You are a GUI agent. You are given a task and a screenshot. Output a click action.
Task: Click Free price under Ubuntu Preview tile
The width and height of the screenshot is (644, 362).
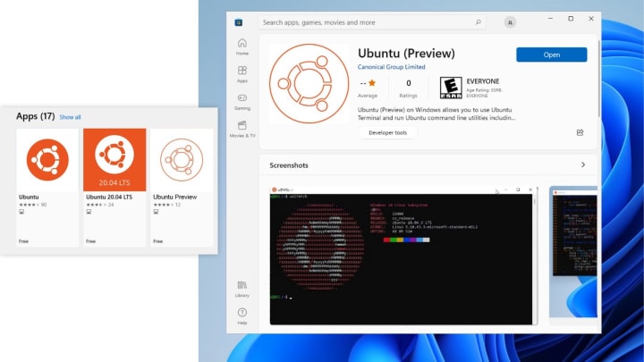[157, 241]
